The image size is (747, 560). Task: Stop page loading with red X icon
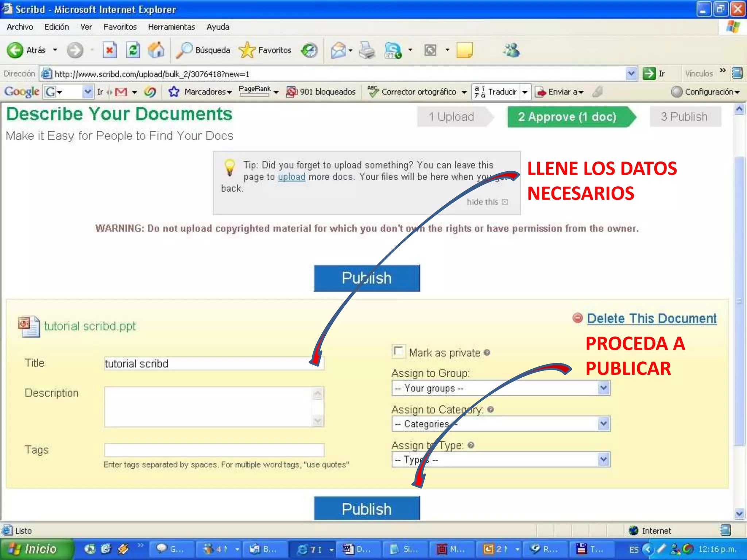(109, 50)
